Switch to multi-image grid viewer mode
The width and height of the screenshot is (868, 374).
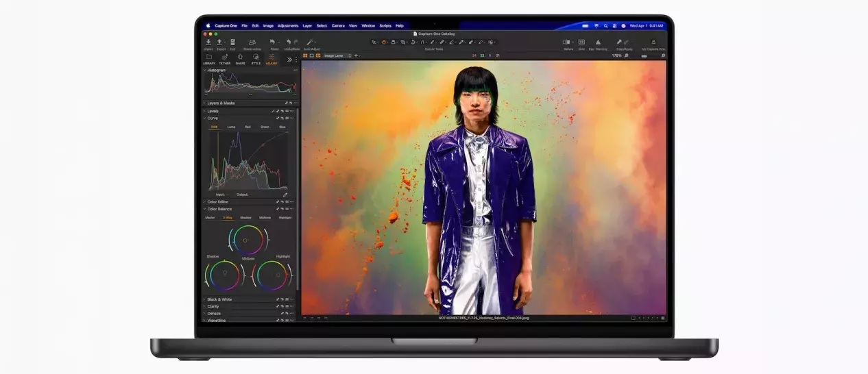click(x=305, y=55)
